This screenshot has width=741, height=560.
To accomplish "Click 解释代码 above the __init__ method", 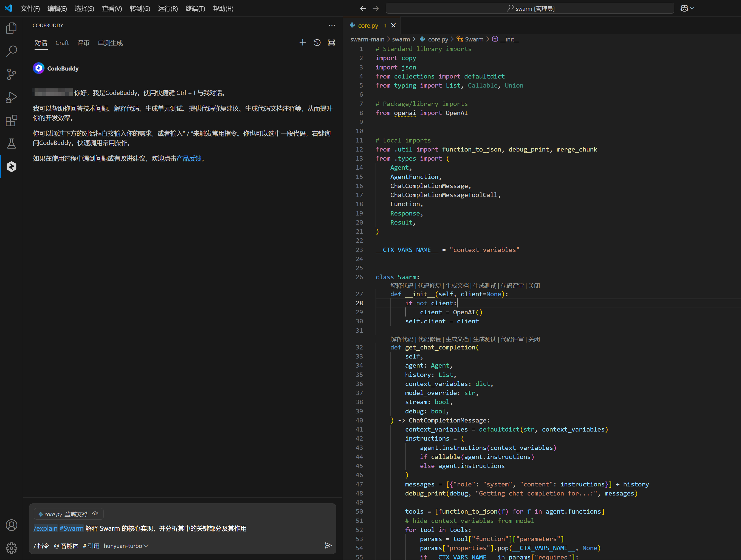I will click(402, 285).
